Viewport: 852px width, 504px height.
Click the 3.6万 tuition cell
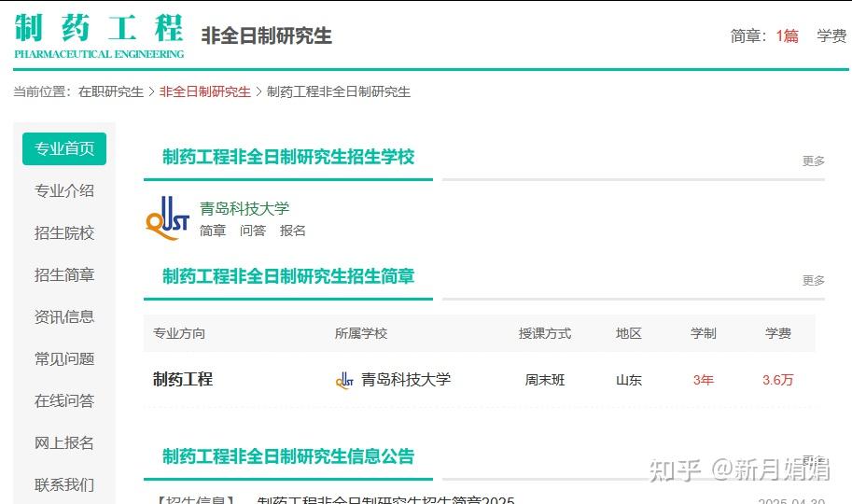point(777,380)
